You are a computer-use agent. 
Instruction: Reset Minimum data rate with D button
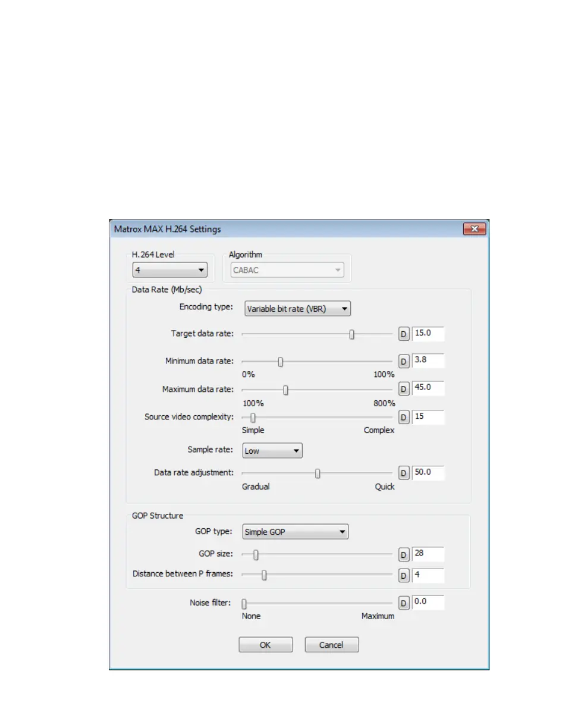click(403, 361)
